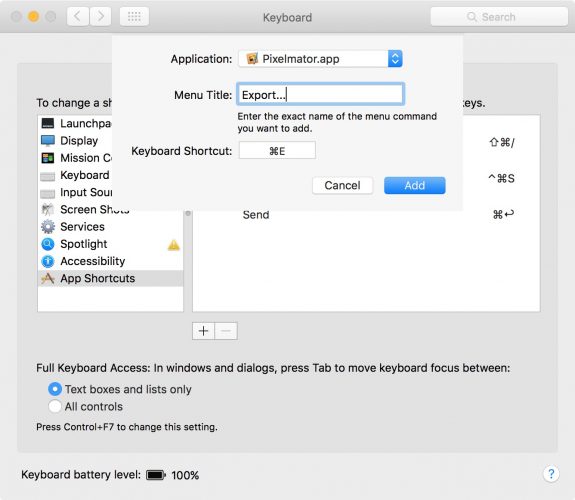Click the Mission Control icon
Viewport: 575px width, 500px height.
[x=48, y=158]
